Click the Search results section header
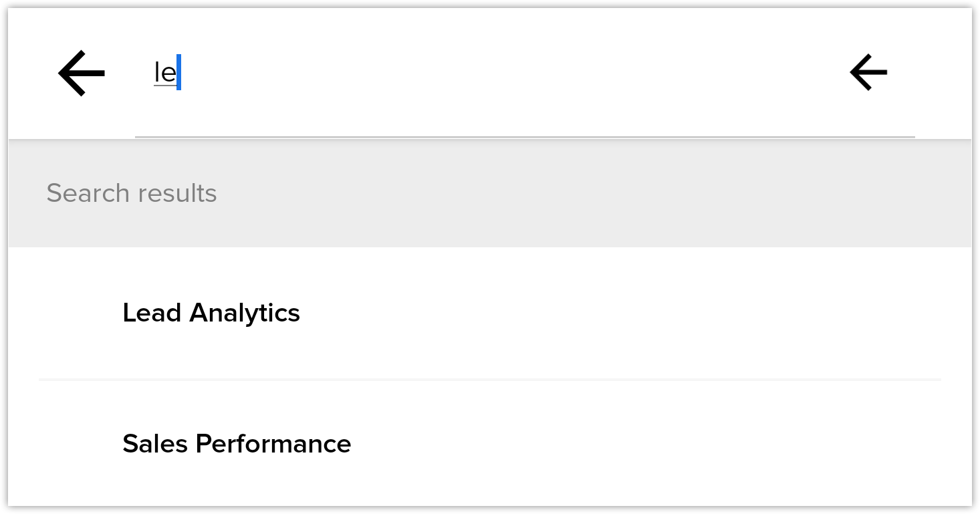This screenshot has height=514, width=980. tap(132, 193)
